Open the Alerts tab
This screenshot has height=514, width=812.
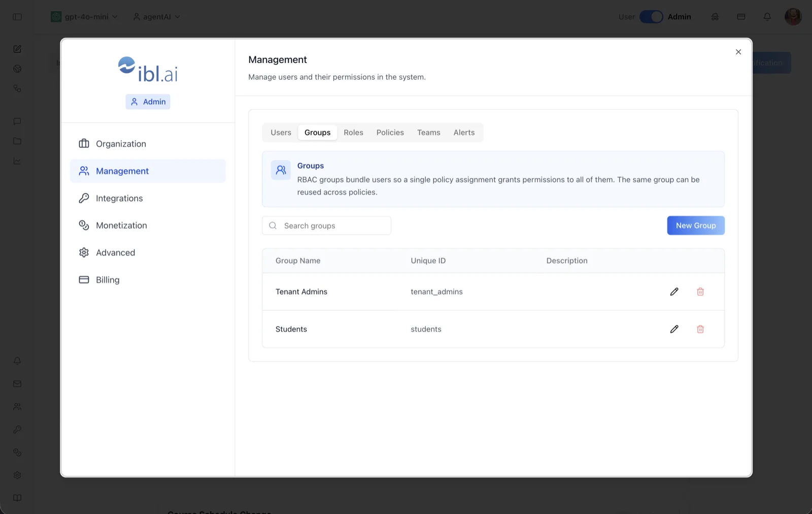pyautogui.click(x=464, y=133)
